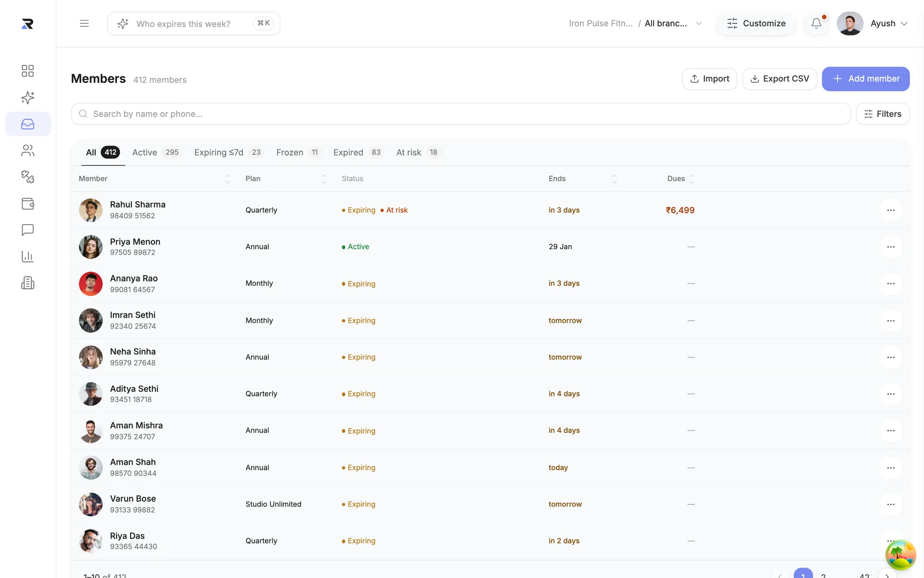
Task: Click the Customize button
Action: coord(756,24)
